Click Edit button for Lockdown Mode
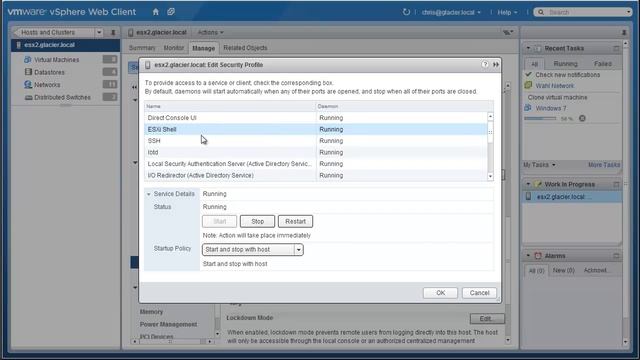The height and width of the screenshot is (360, 640). click(x=487, y=318)
